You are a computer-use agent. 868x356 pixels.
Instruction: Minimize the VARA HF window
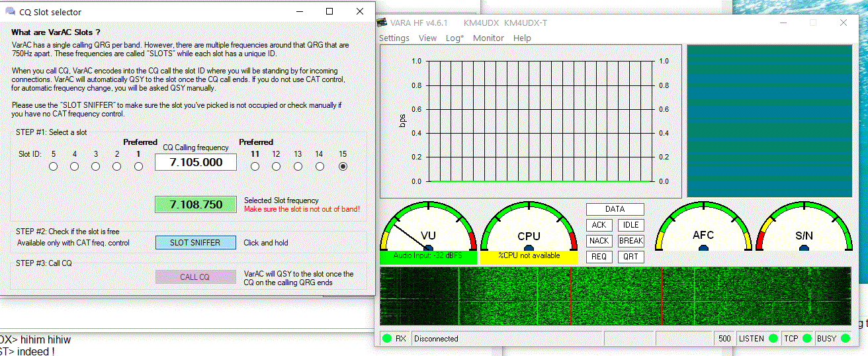783,22
